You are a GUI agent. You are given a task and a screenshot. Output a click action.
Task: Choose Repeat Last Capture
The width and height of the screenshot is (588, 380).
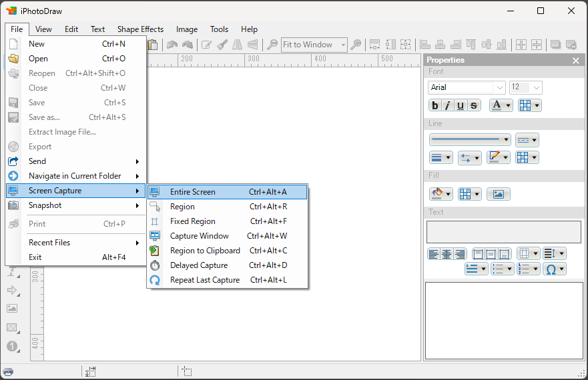pyautogui.click(x=227, y=280)
